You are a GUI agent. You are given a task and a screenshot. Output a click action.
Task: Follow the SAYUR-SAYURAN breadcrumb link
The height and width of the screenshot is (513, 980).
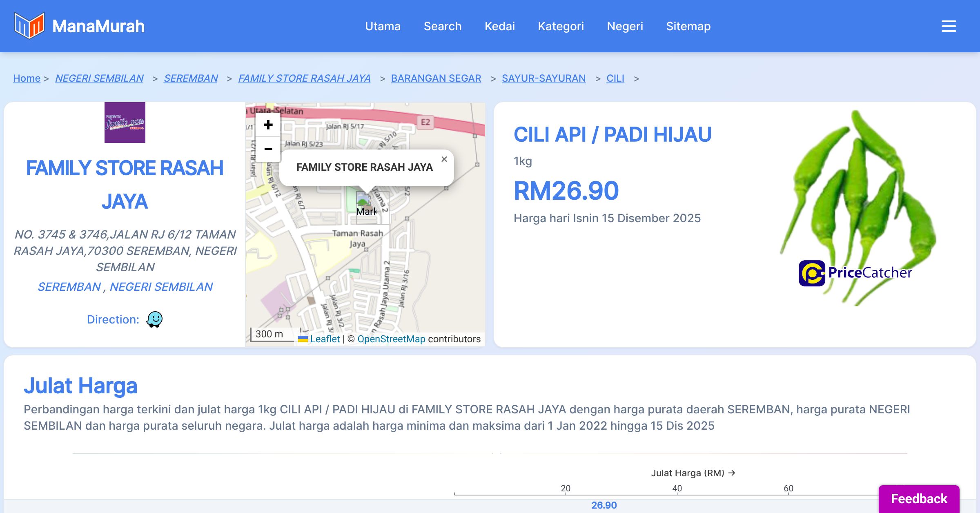pos(543,78)
